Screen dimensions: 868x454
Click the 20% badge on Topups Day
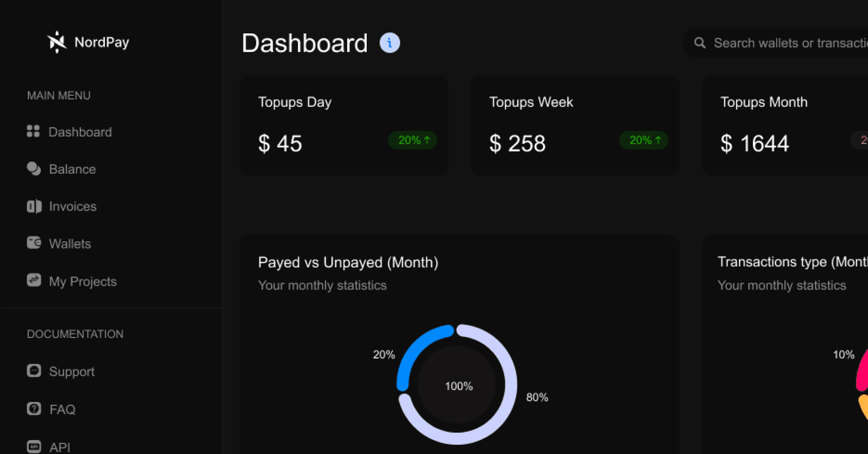pos(413,140)
